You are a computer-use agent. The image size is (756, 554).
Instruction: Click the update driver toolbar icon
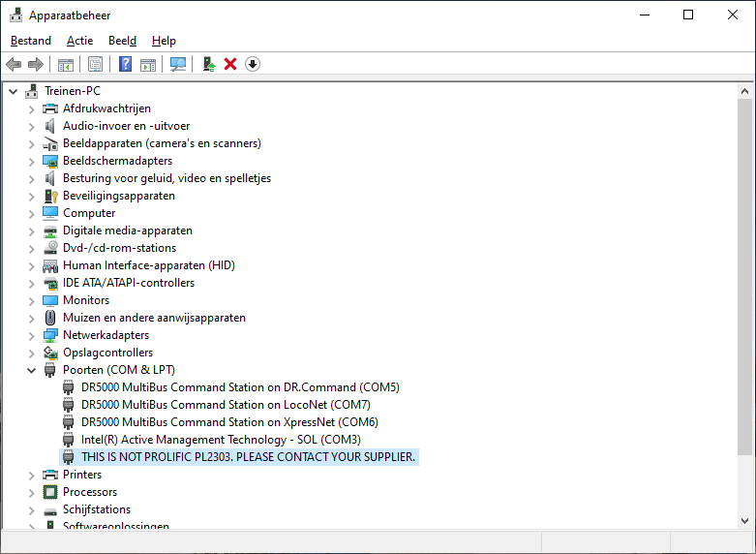click(208, 64)
